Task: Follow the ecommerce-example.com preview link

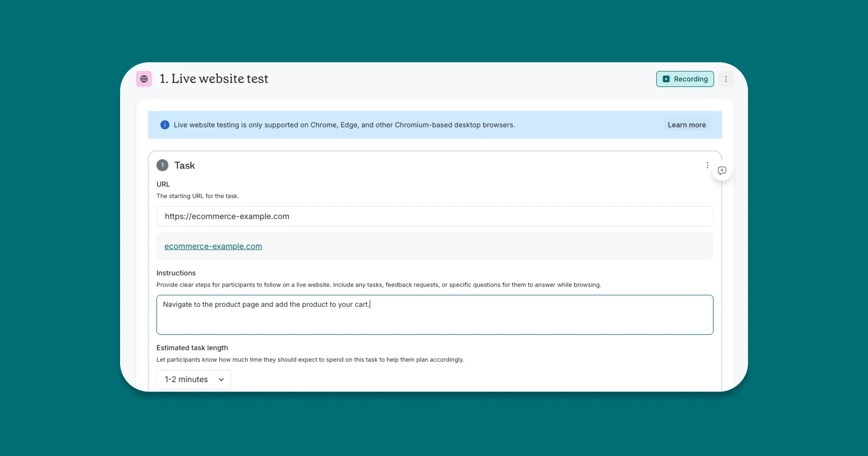Action: click(x=213, y=246)
